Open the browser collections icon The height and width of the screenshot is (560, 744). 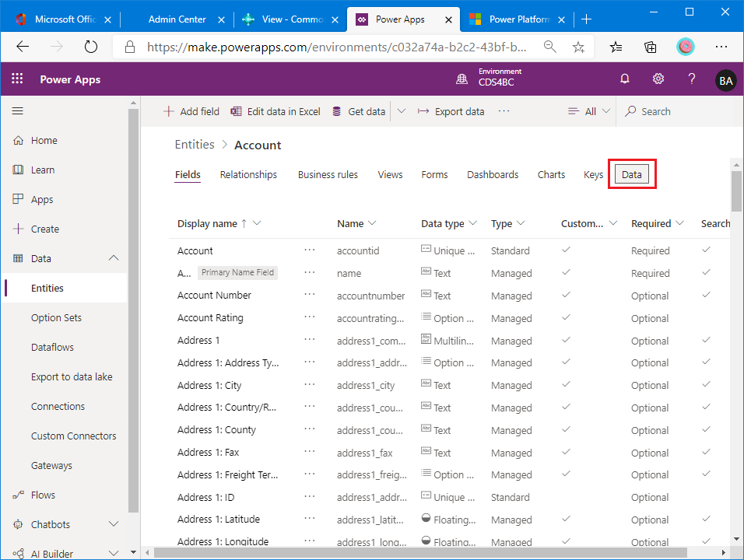click(x=650, y=47)
